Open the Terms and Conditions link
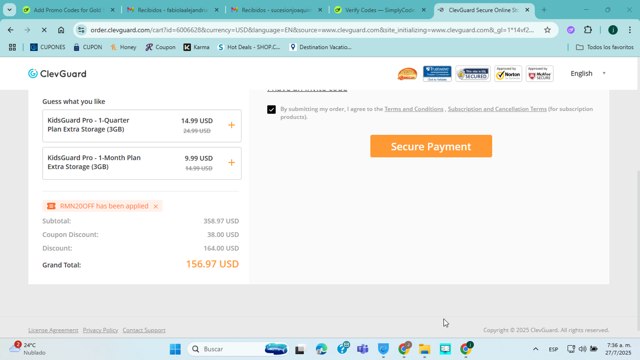The height and width of the screenshot is (360, 640). [414, 109]
